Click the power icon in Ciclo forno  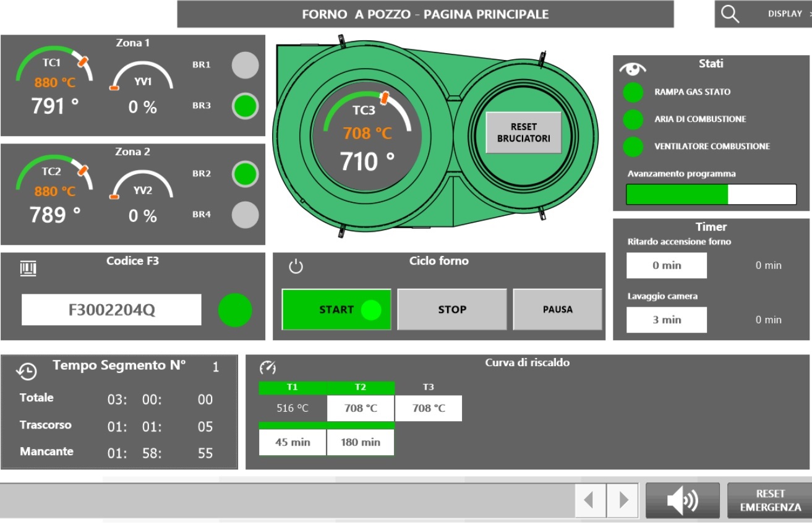[x=296, y=267]
